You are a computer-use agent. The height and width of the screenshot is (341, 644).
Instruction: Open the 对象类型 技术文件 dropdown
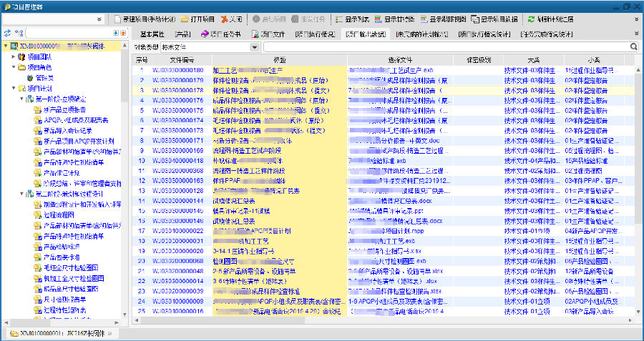255,46
